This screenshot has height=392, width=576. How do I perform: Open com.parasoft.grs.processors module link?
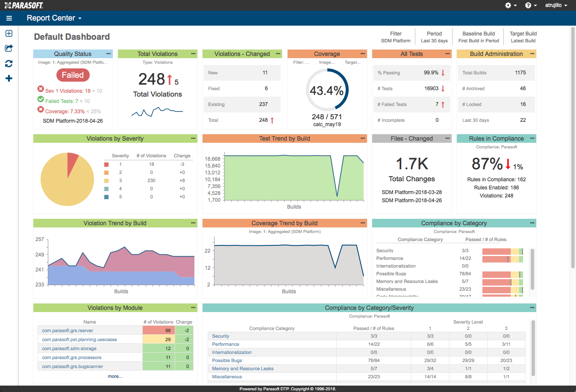(x=72, y=357)
